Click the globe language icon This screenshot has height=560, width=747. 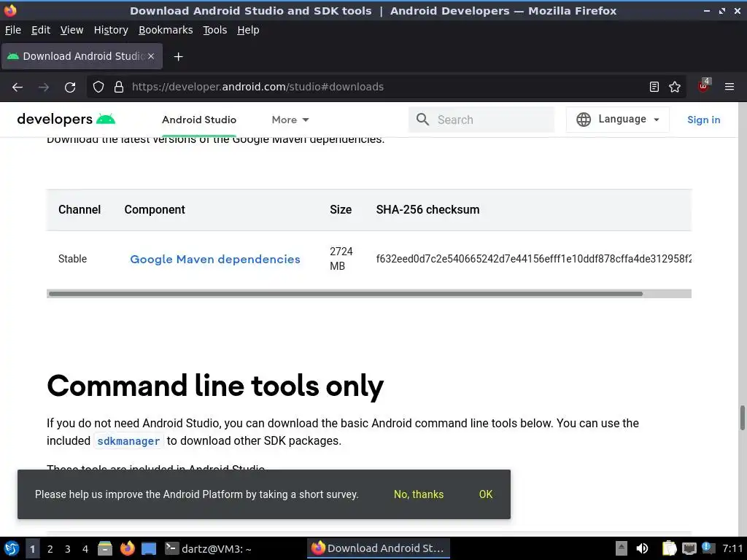click(583, 120)
